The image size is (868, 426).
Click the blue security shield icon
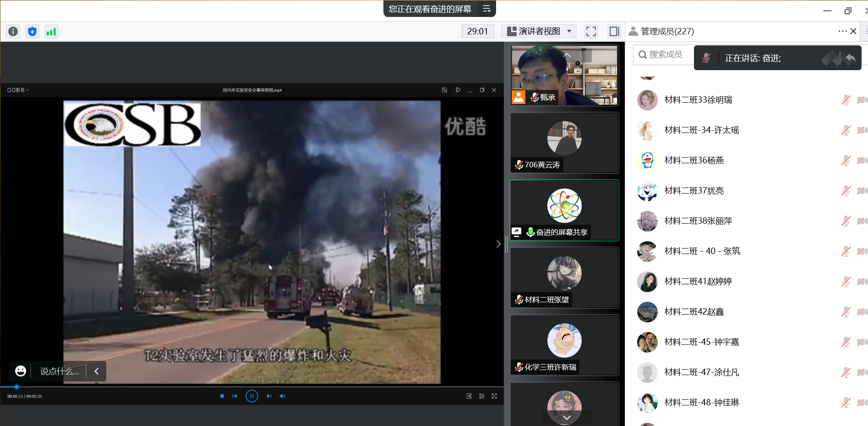tap(32, 31)
